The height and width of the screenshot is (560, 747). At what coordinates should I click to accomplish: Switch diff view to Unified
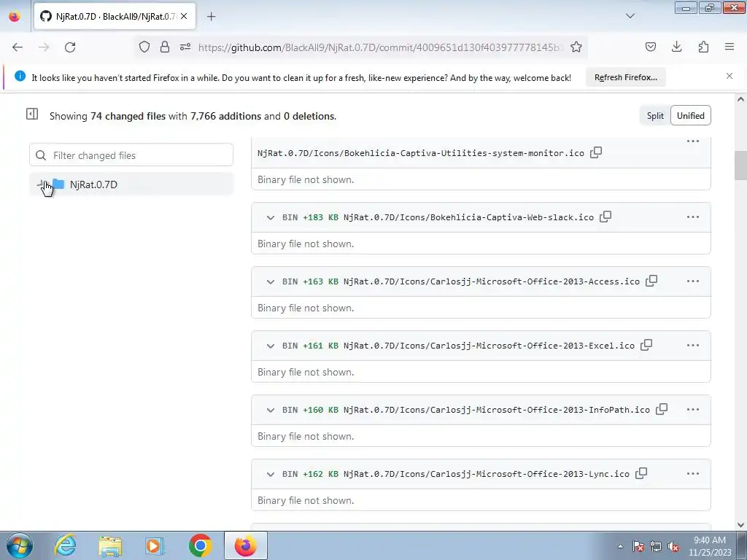click(690, 116)
